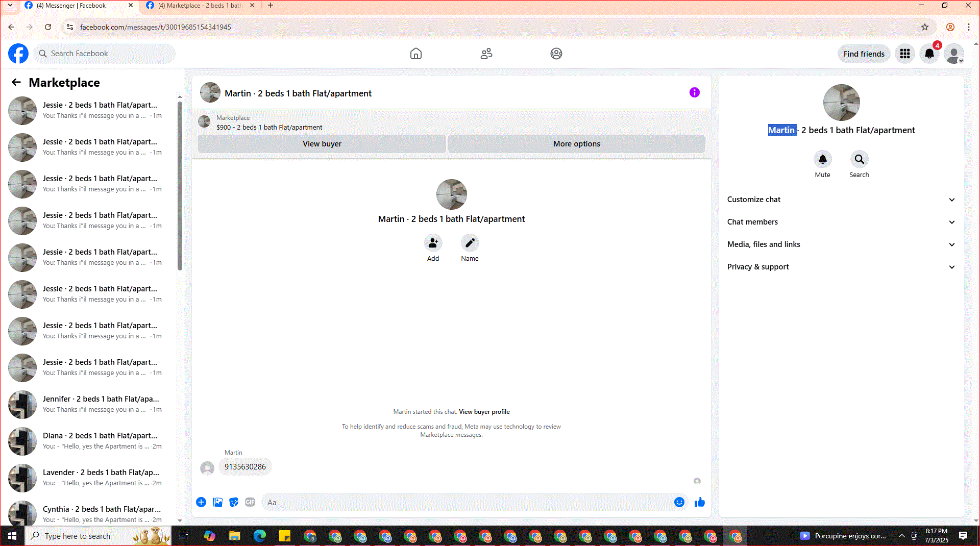Go to the Home feed icon
Screen dimensions: 980x546
(x=416, y=54)
